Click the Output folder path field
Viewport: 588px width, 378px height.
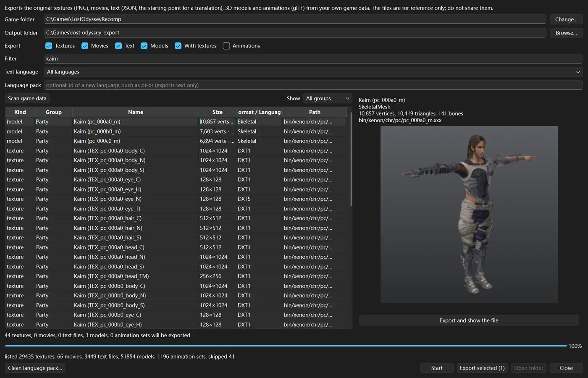[295, 33]
